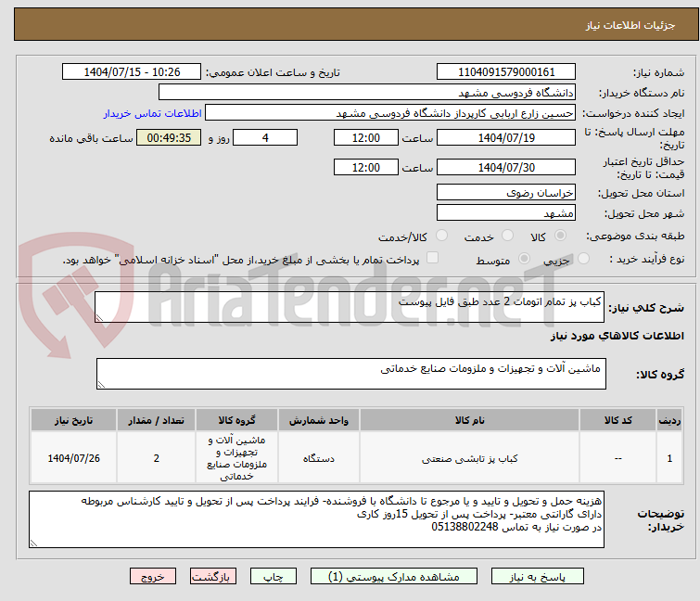The width and height of the screenshot is (700, 601).
Task: Click the hour field beside 1404/07/30
Action: [365, 167]
